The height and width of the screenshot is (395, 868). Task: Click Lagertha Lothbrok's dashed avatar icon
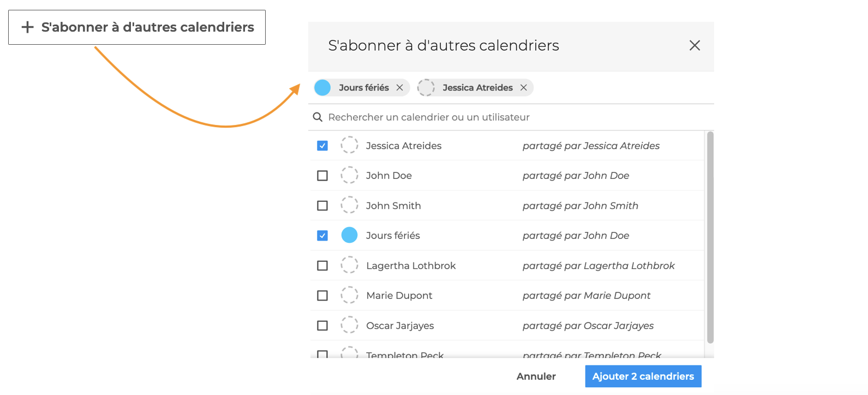click(x=349, y=265)
